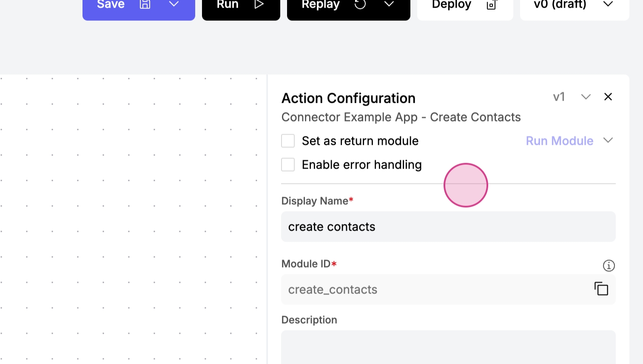Check the Enable error handling box

coord(288,164)
